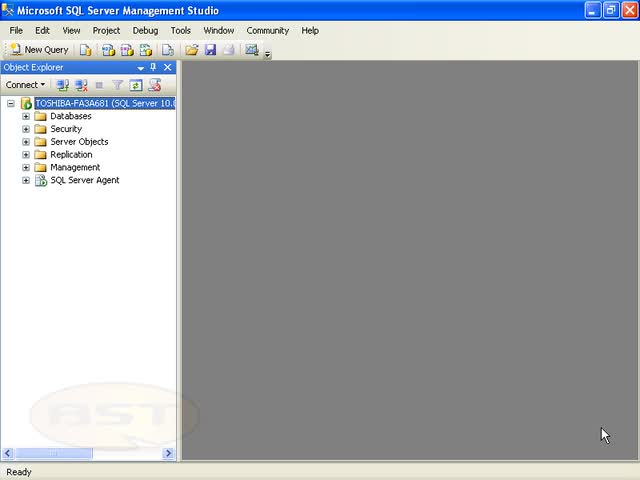Expand the SQL Server Agent node

click(x=26, y=180)
